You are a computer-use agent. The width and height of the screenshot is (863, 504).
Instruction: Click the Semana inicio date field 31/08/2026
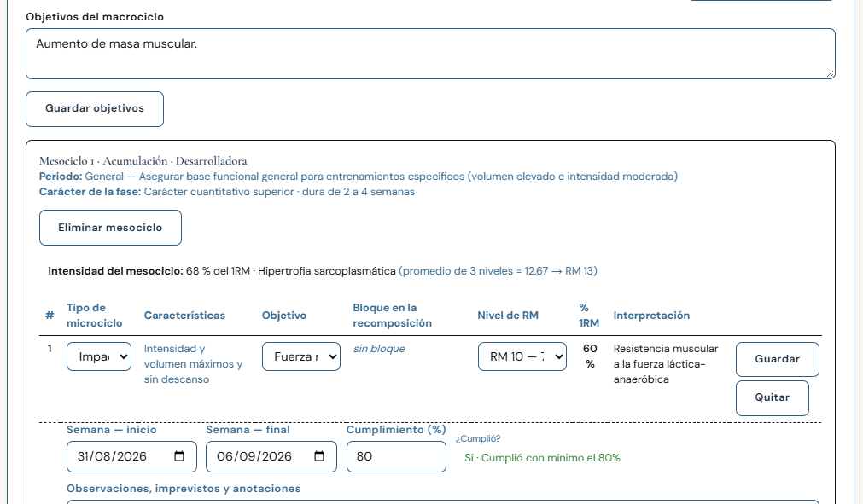click(131, 456)
